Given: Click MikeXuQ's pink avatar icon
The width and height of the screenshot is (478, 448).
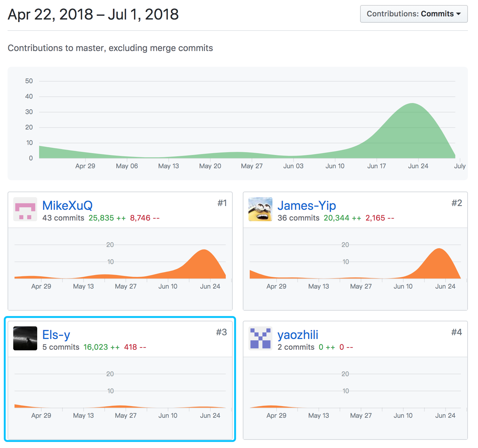Looking at the screenshot, I should coord(25,209).
